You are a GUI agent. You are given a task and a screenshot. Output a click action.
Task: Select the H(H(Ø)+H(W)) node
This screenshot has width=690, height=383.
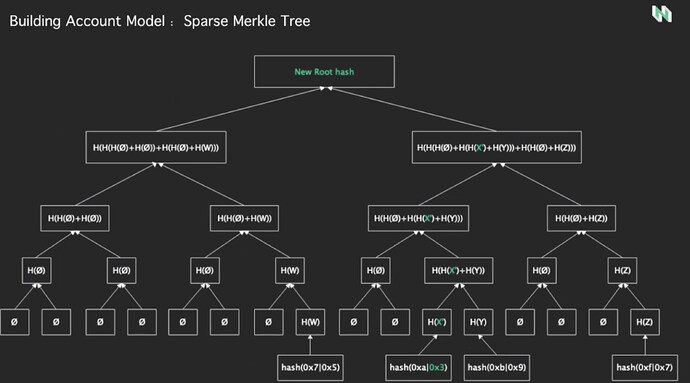(244, 218)
